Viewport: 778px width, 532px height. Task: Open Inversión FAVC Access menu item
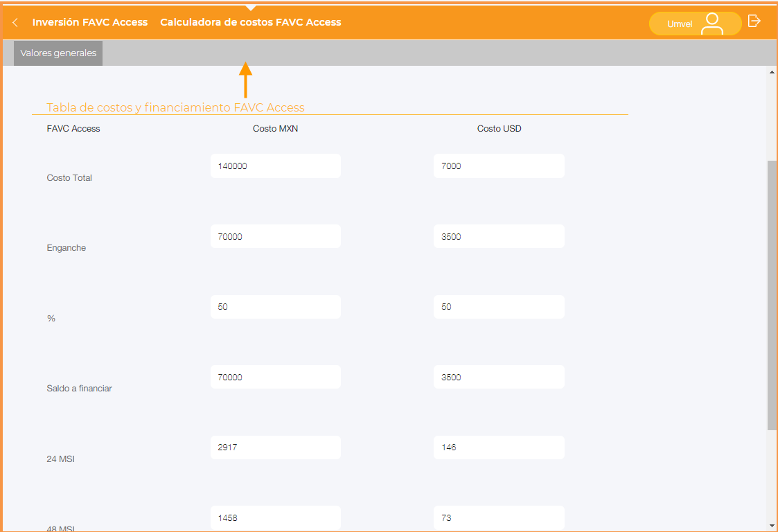point(90,22)
